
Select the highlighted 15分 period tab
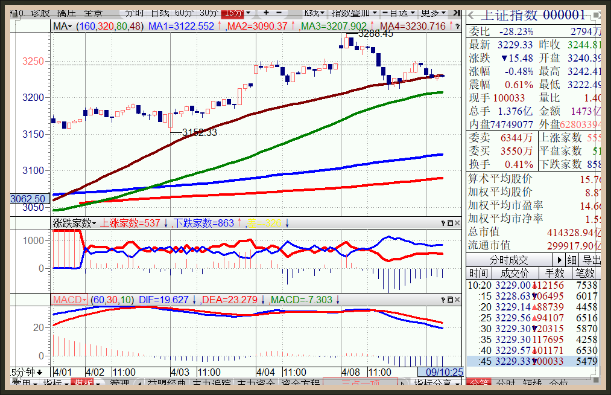[x=232, y=13]
